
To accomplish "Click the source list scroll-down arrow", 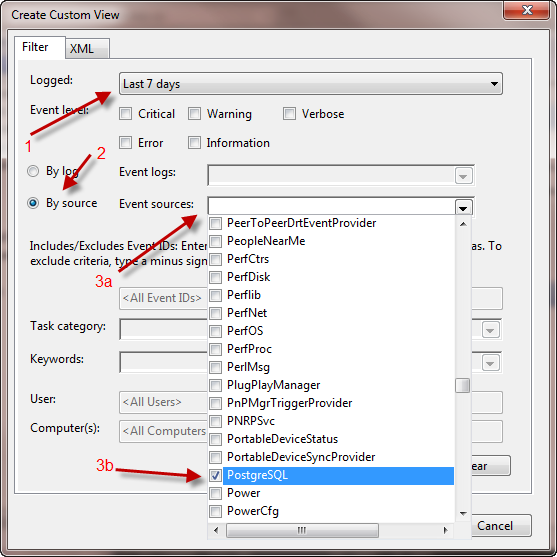I will pos(463,514).
